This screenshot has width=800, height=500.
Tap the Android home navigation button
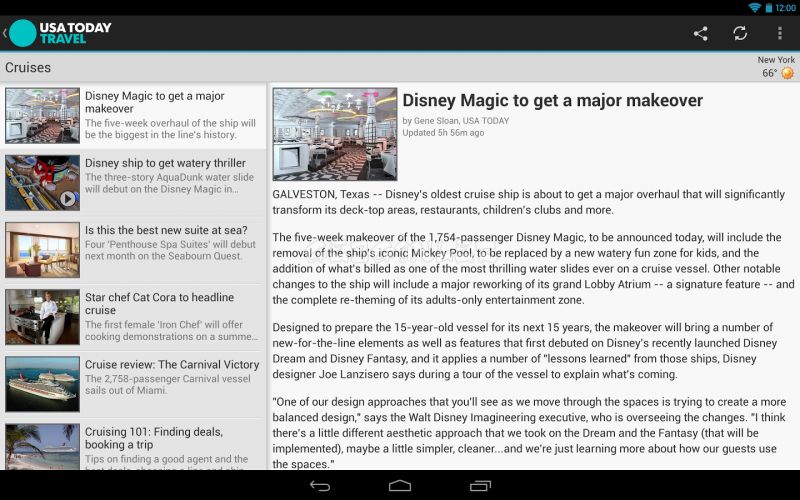(x=400, y=486)
